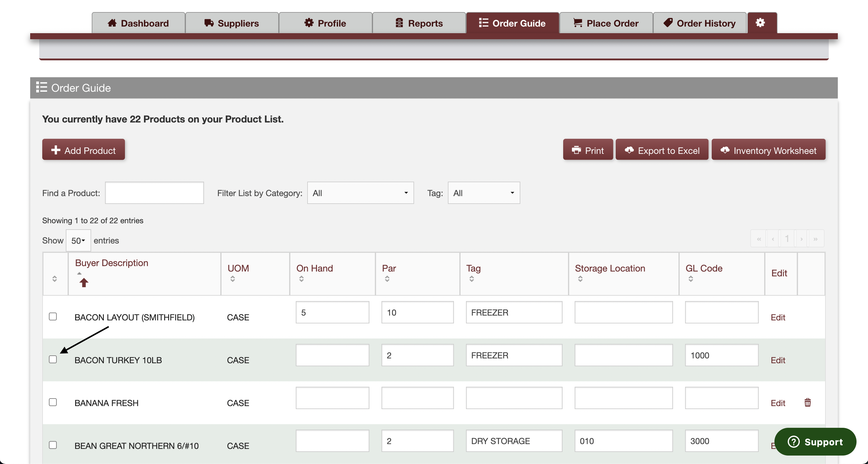
Task: Go to next page of results
Action: point(801,239)
